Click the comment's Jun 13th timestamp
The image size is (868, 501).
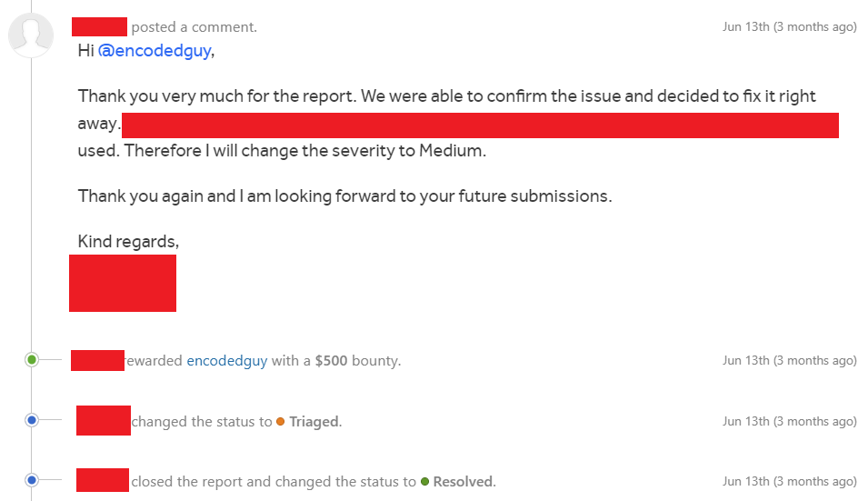pos(790,27)
